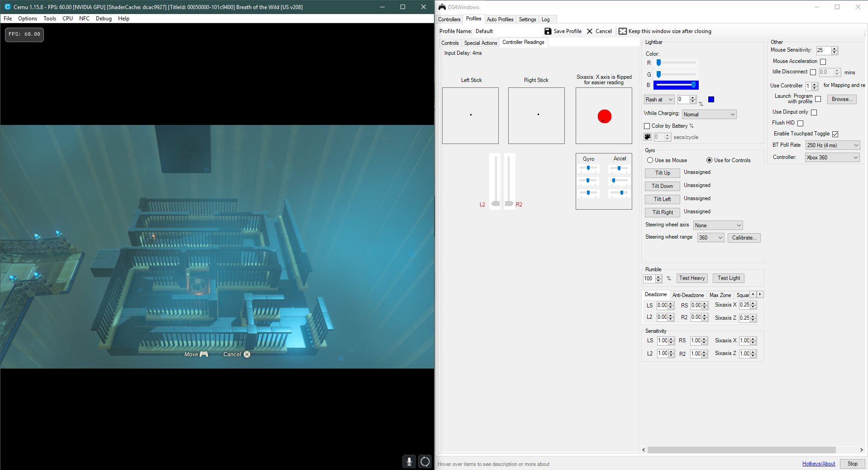This screenshot has width=868, height=470.
Task: Click the Tilt Down button
Action: [663, 186]
